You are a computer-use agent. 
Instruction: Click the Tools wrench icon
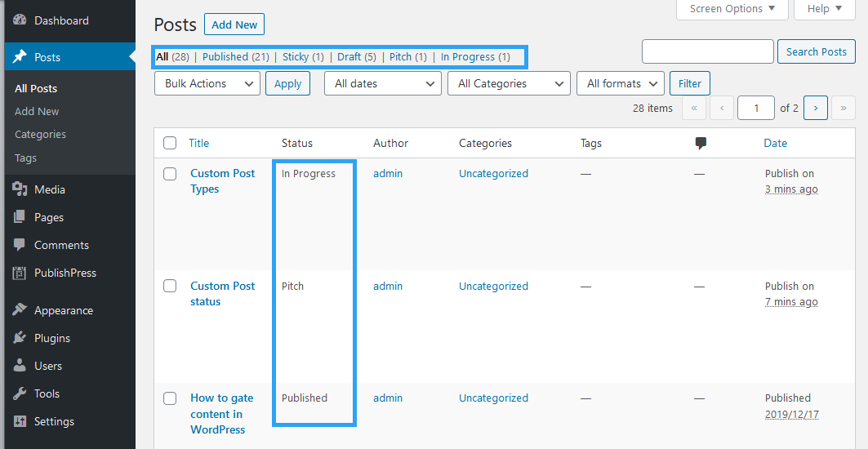pyautogui.click(x=20, y=393)
